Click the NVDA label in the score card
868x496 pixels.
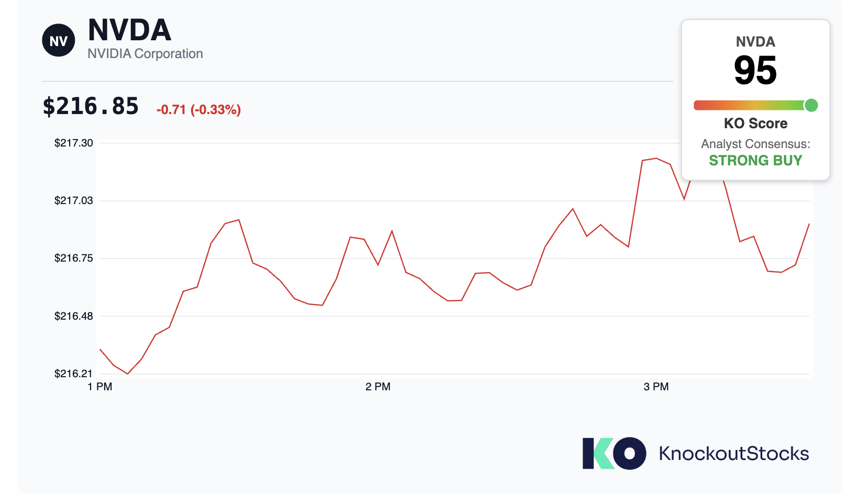(x=755, y=42)
